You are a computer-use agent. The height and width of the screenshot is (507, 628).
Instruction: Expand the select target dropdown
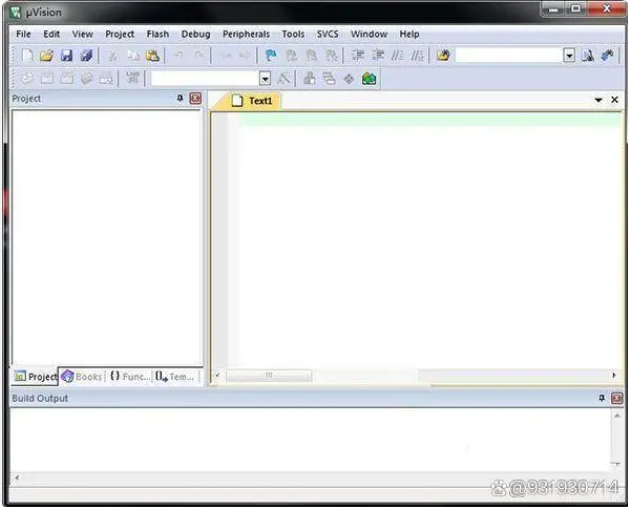265,78
